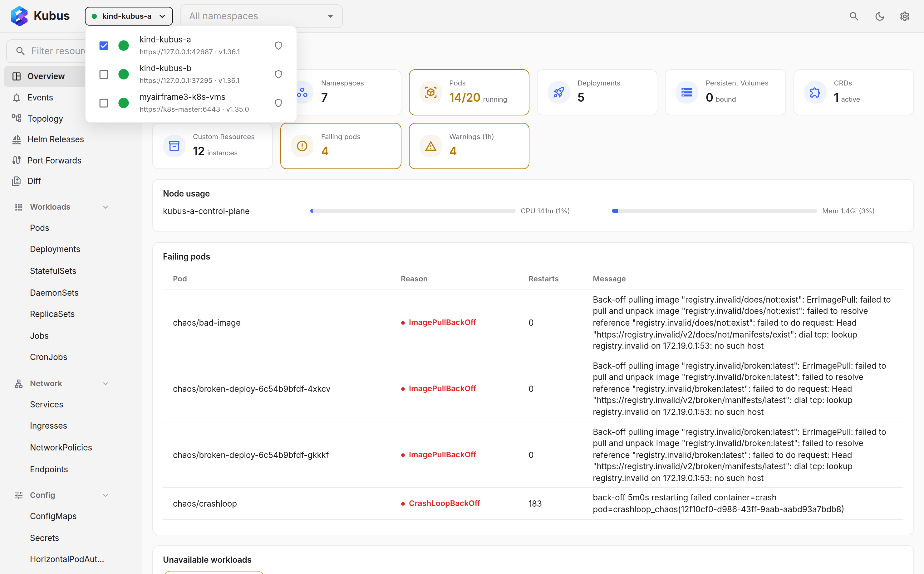Click the kubus-a-control-plane node name
924x574 pixels.
point(206,211)
